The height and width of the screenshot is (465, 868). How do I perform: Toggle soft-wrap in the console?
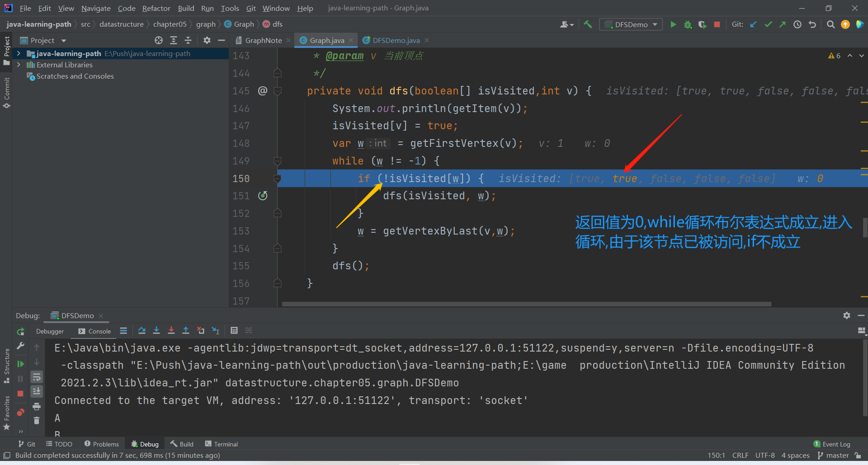pyautogui.click(x=37, y=377)
